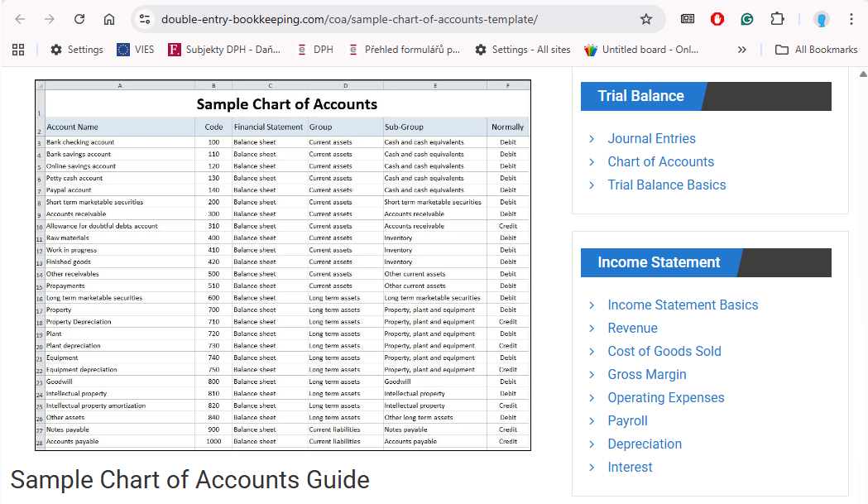Click the Trial Balance section header
Viewport: 868px width, 504px height.
click(x=706, y=96)
